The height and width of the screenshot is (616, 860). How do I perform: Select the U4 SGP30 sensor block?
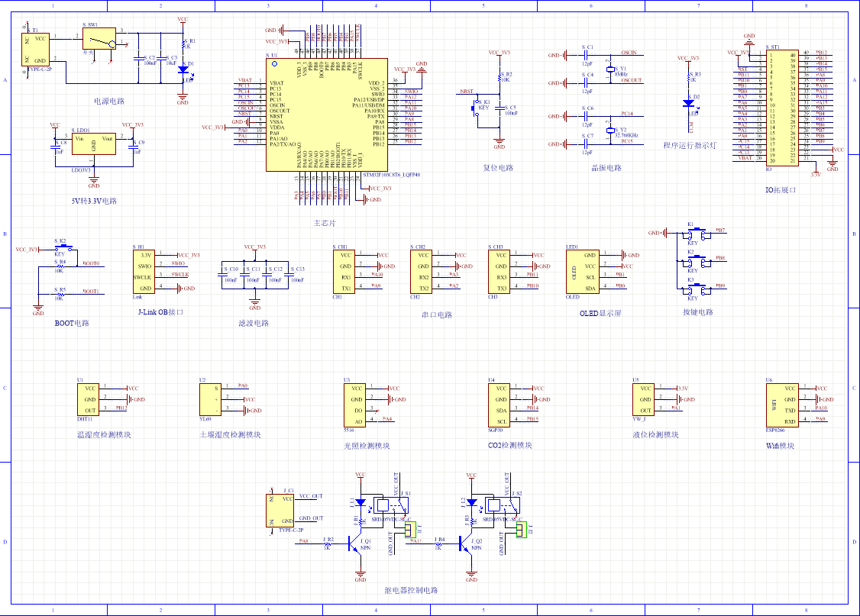(500, 405)
